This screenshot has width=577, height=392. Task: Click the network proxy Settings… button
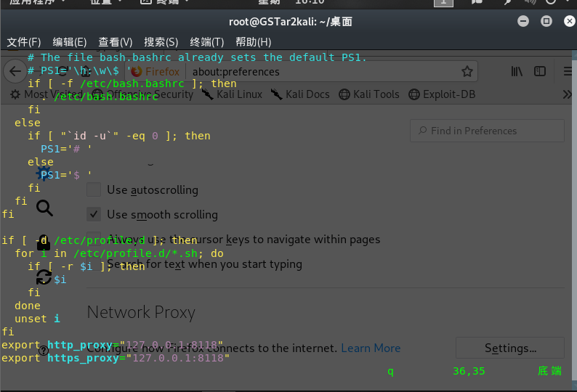pos(509,348)
